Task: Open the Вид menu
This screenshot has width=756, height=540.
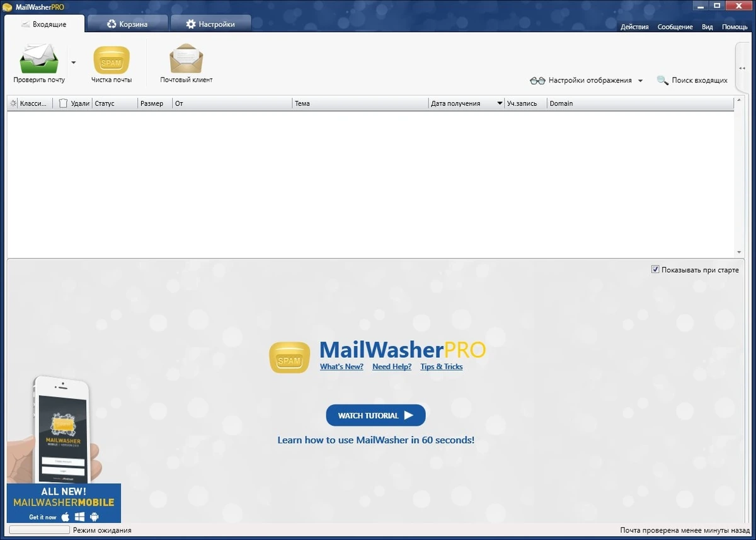Action: (x=707, y=27)
